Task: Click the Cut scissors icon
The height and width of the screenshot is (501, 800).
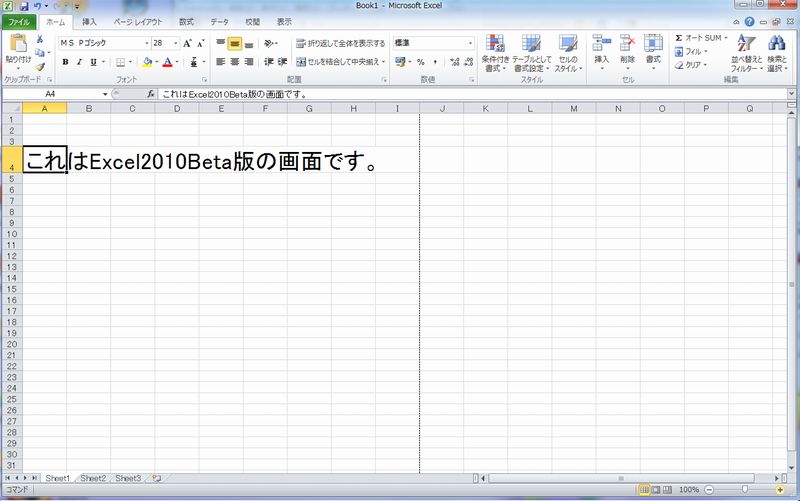Action: 40,39
